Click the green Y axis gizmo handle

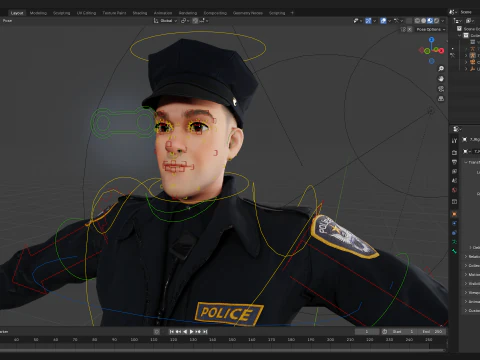427,51
